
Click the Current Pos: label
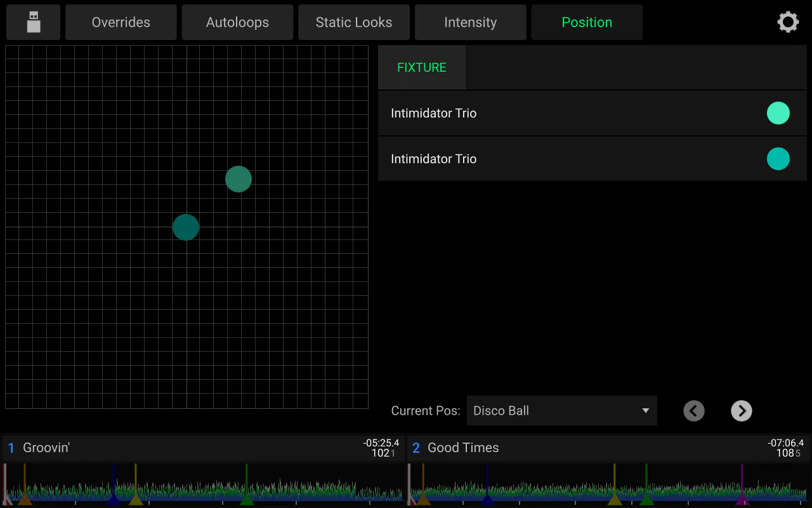click(426, 411)
